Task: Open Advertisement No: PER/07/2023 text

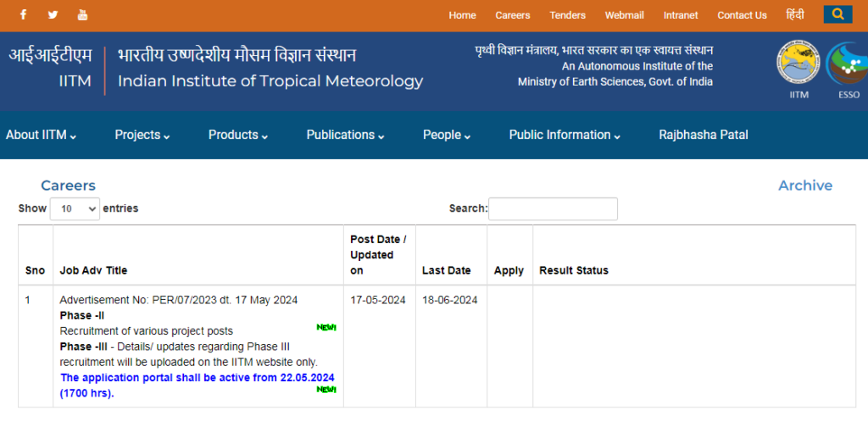Action: [x=179, y=300]
